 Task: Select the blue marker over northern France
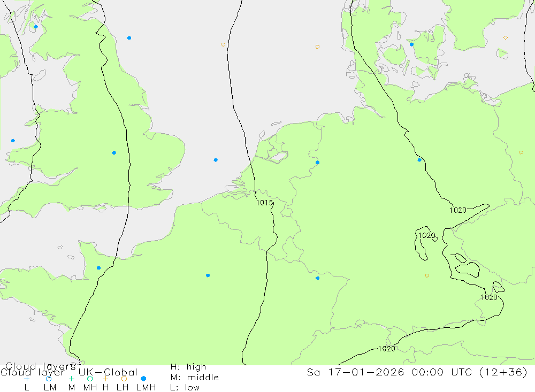coord(208,275)
